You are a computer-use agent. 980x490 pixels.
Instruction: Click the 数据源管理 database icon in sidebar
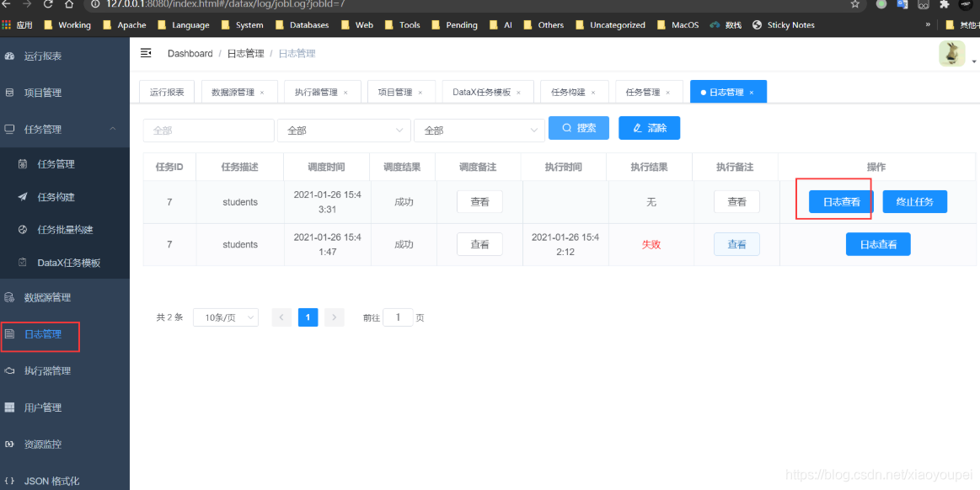pyautogui.click(x=9, y=298)
